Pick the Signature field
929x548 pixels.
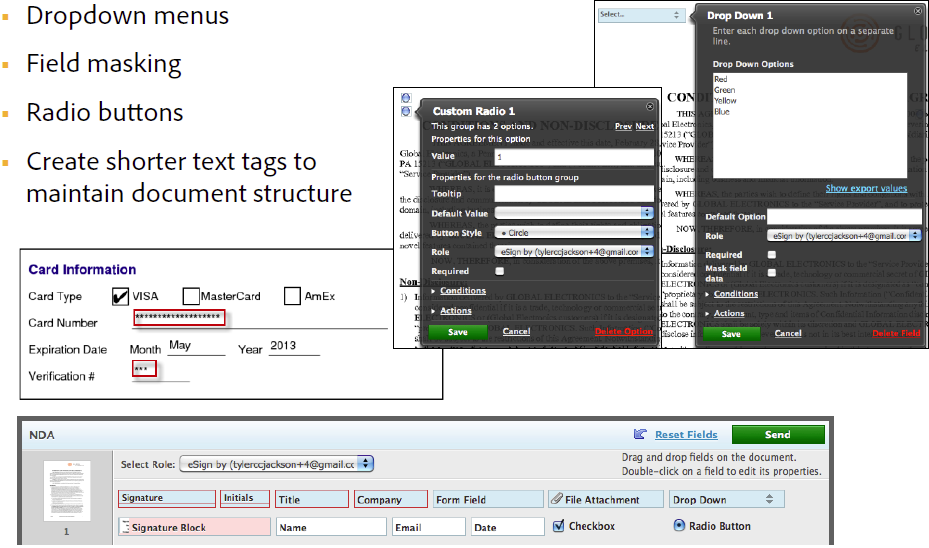(167, 498)
